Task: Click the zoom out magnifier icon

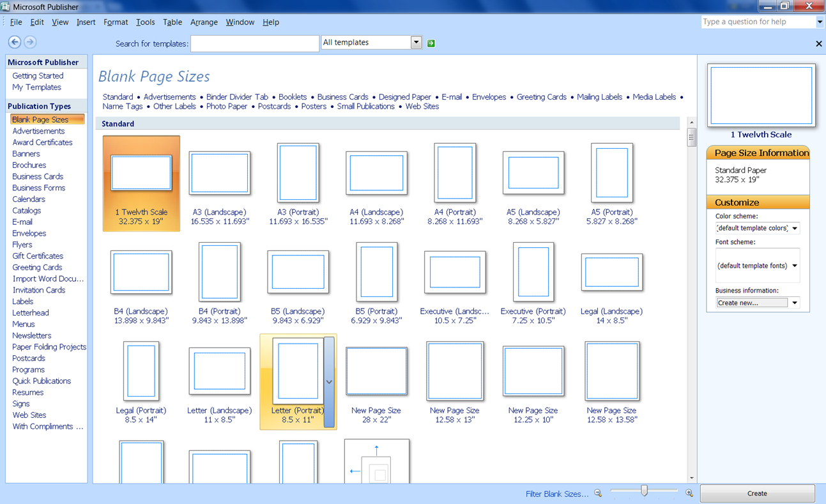Action: point(598,493)
